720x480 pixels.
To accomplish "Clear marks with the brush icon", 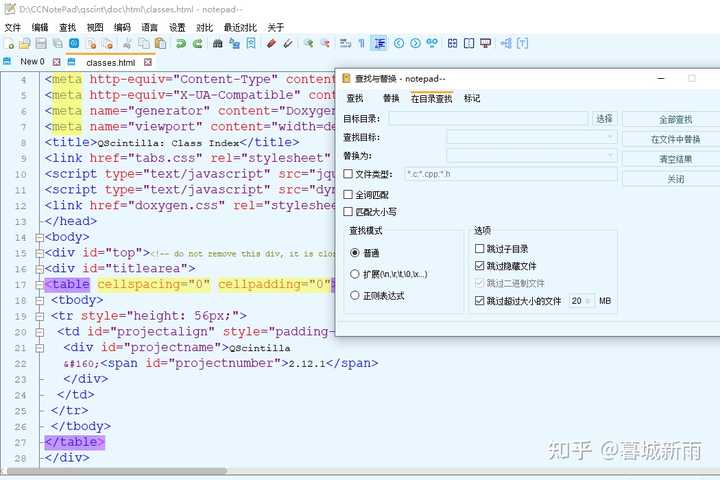I will (288, 44).
